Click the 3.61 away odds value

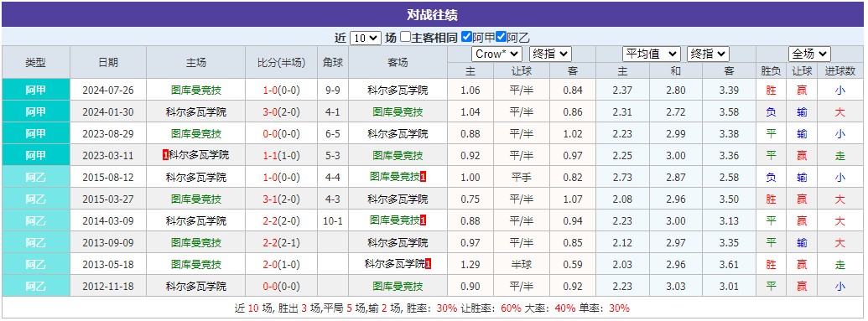729,265
